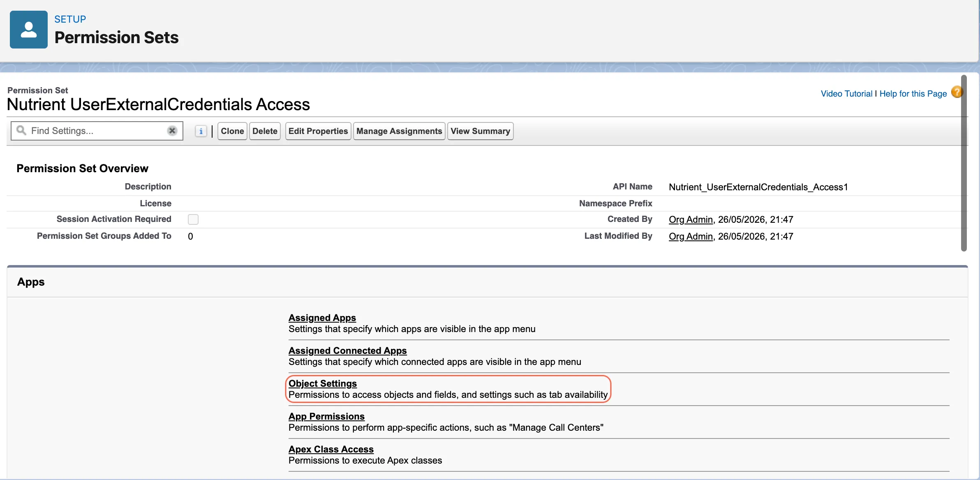The image size is (980, 480).
Task: Click the License field label
Action: tap(155, 203)
